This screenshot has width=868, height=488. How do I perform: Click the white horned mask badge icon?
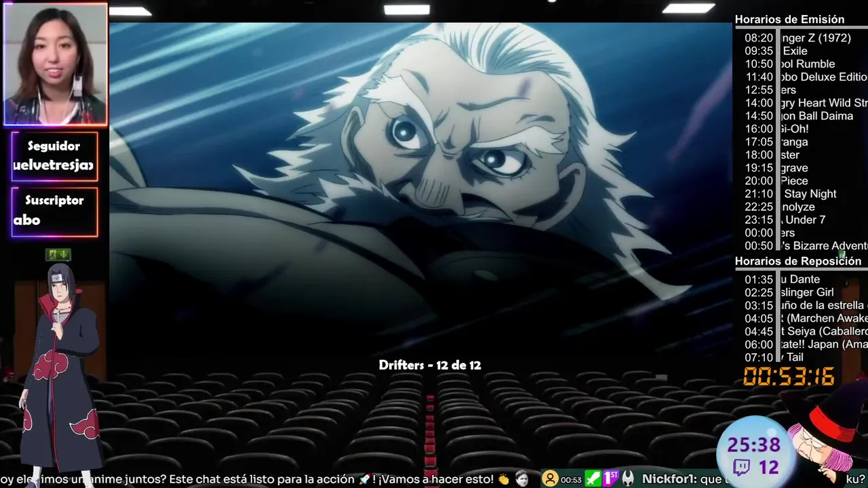(x=628, y=479)
